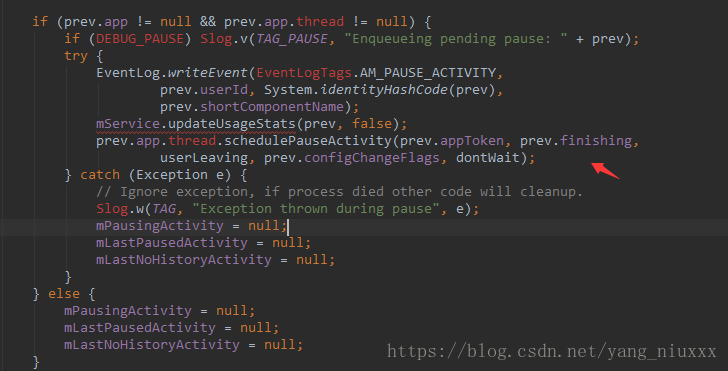Screen dimensions: 728x371
Task: Click the "Exception thrown during pause" string
Action: pos(316,208)
